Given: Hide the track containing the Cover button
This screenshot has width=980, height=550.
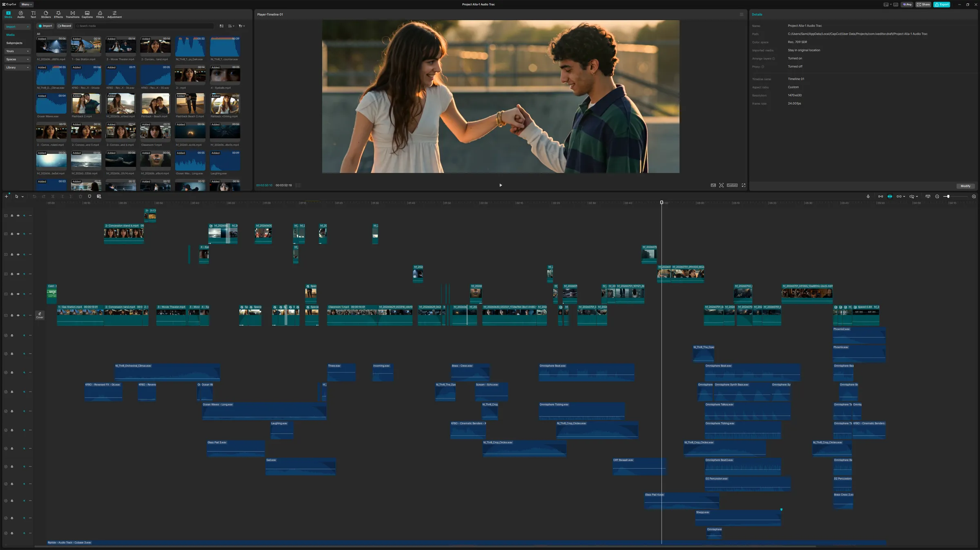Looking at the screenshot, I should click(x=18, y=315).
